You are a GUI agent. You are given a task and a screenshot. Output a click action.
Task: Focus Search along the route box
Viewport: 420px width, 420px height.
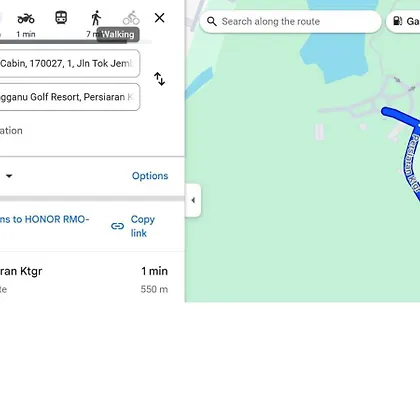pyautogui.click(x=290, y=22)
